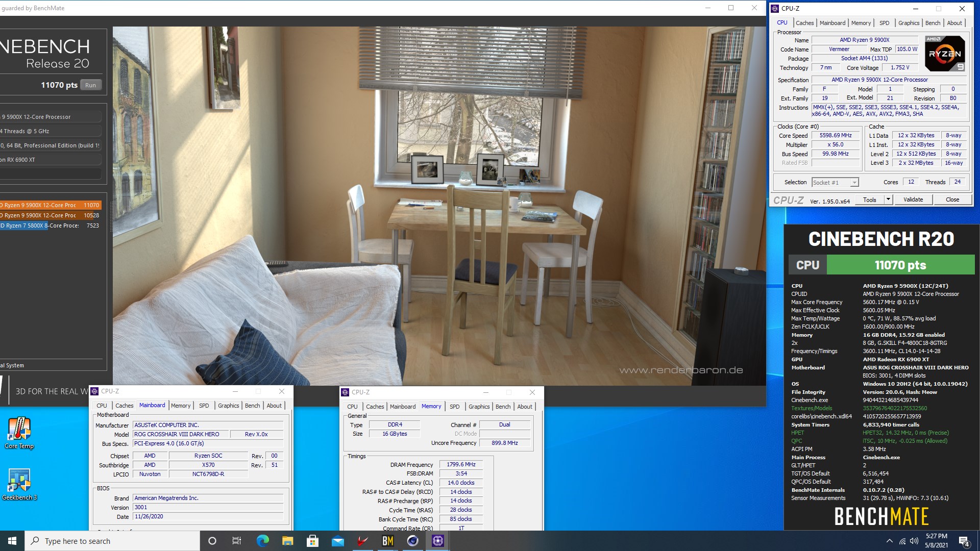This screenshot has height=551, width=980.
Task: Click CPU-Z Memory window title icon
Action: coord(346,392)
